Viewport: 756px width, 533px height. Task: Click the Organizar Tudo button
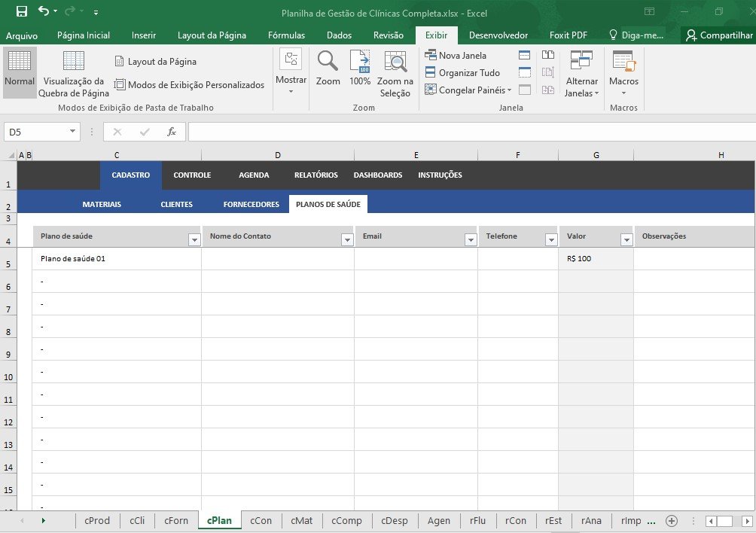462,73
